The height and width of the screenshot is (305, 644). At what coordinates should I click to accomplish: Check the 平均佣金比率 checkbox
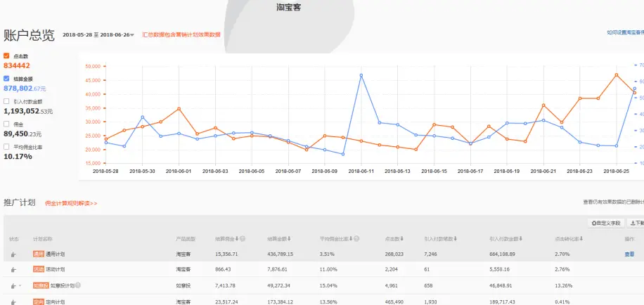(7, 147)
